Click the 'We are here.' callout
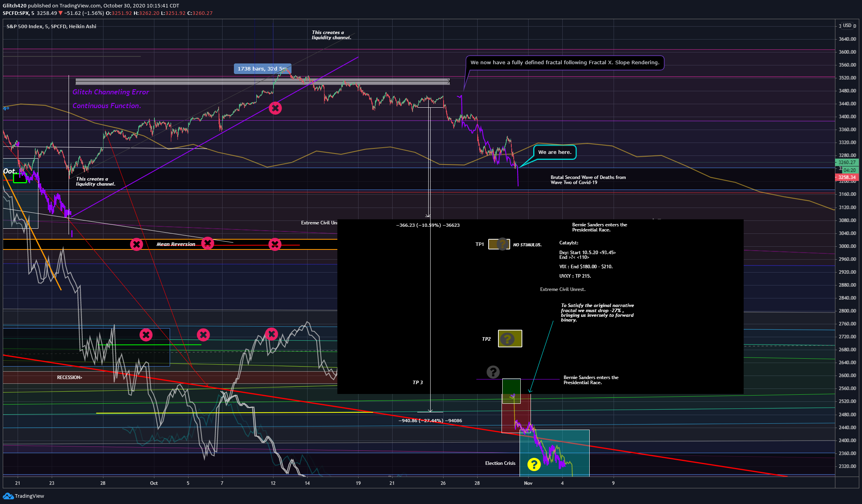The width and height of the screenshot is (862, 504). pyautogui.click(x=554, y=152)
